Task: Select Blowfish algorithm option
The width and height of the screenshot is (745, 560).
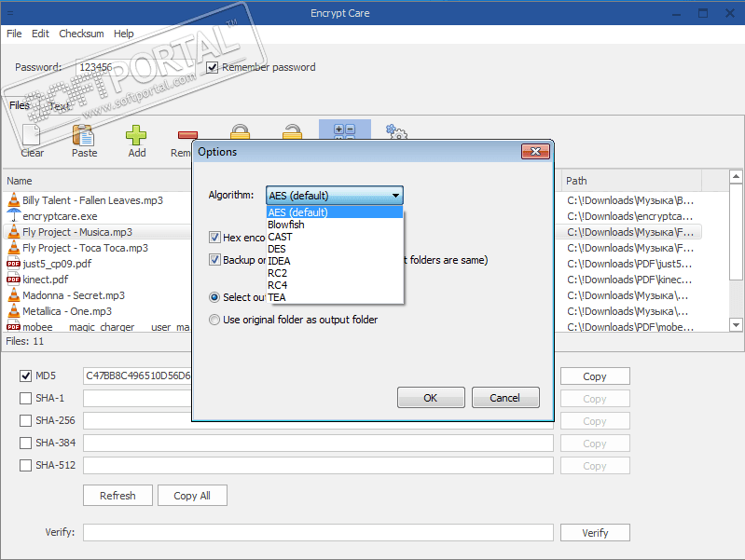Action: coord(335,225)
